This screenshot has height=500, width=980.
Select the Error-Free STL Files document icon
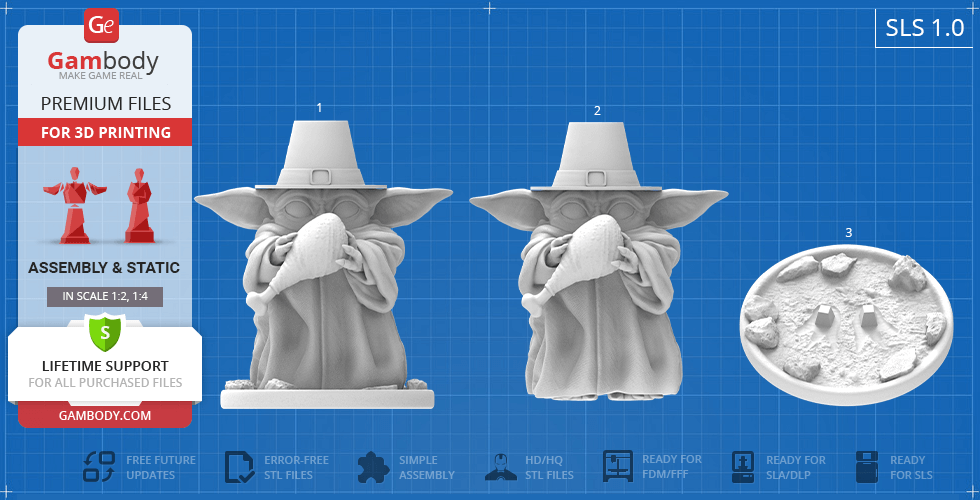239,467
